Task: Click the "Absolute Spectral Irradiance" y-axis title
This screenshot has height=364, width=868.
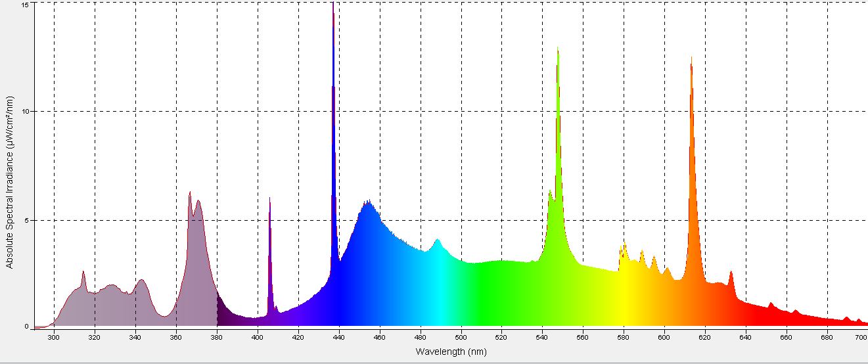Action: coord(9,181)
